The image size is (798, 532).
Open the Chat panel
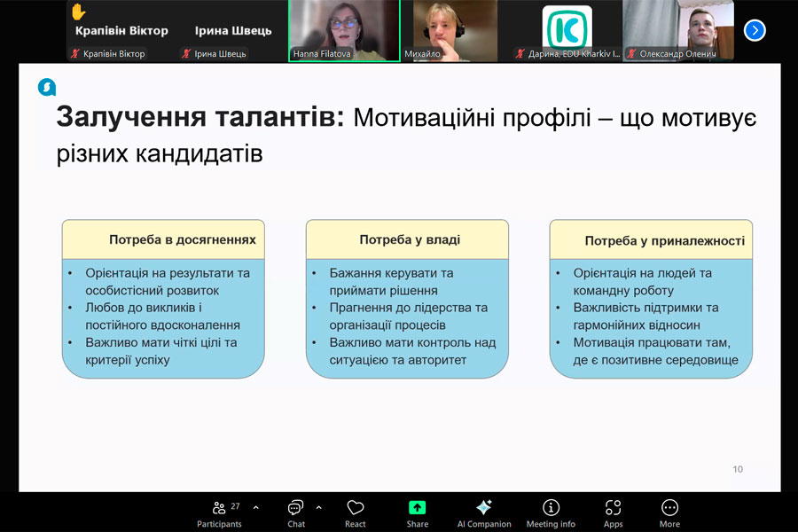pos(295,512)
